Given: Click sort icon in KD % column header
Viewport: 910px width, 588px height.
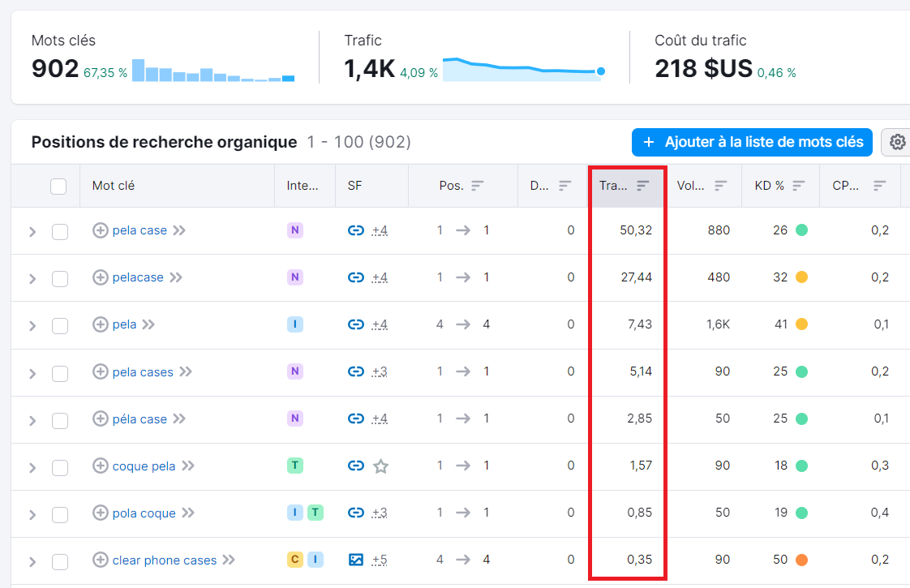Looking at the screenshot, I should click(x=799, y=186).
